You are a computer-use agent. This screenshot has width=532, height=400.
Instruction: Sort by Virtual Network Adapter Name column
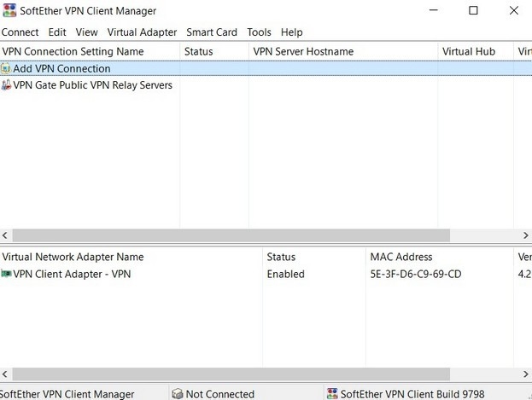coord(132,257)
